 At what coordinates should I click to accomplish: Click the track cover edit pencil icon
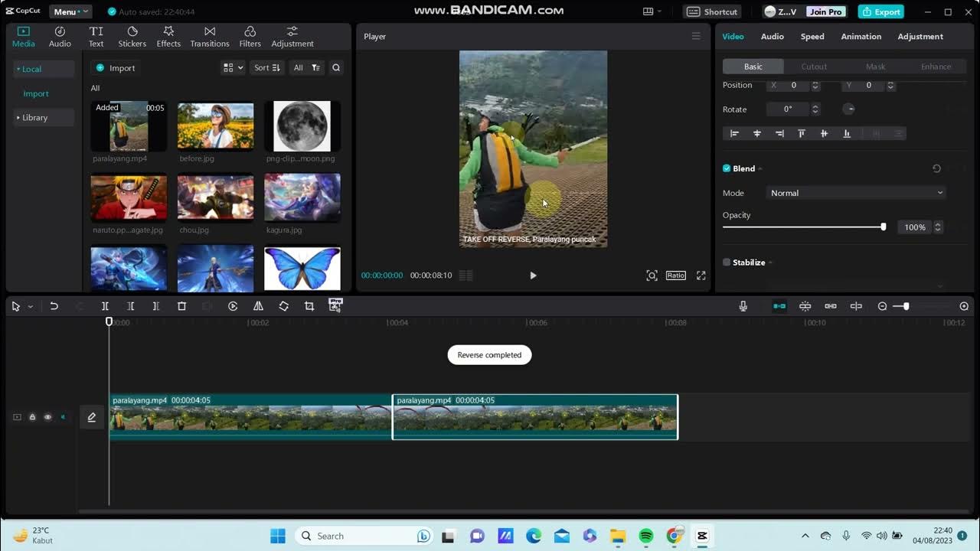[x=92, y=417]
